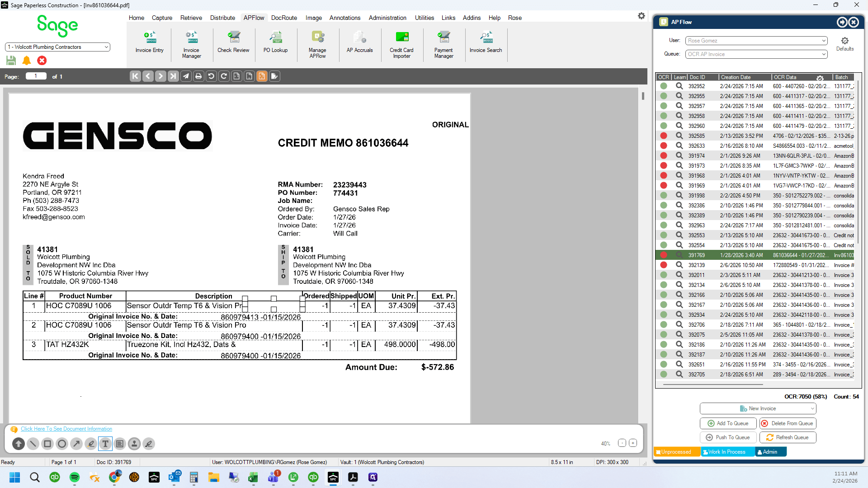Launch Credit Card Importer
Screen dimensions: 868x488
[401, 45]
